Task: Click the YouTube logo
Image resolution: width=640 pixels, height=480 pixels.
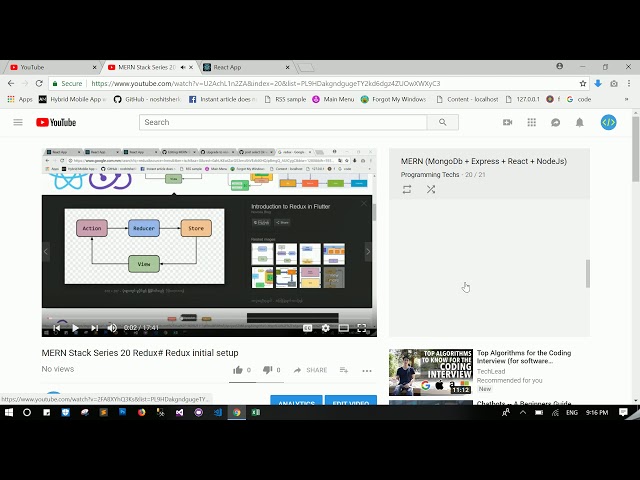Action: click(56, 122)
